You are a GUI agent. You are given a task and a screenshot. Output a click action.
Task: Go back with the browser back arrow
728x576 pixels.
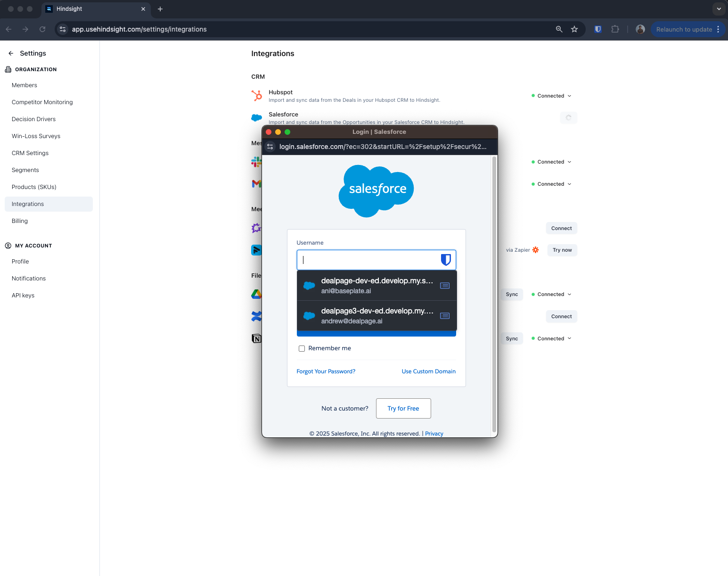pyautogui.click(x=8, y=29)
